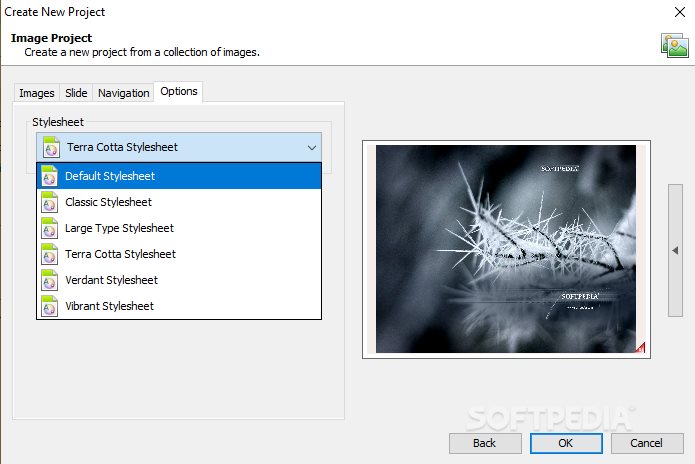Select Terra Cotta Stylesheet from list
This screenshot has width=695, height=464.
click(179, 254)
